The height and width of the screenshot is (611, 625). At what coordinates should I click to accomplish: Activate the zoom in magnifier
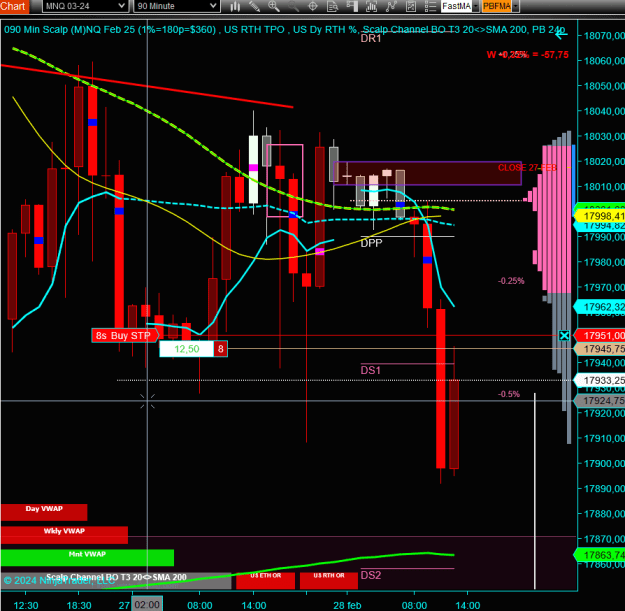coord(274,6)
